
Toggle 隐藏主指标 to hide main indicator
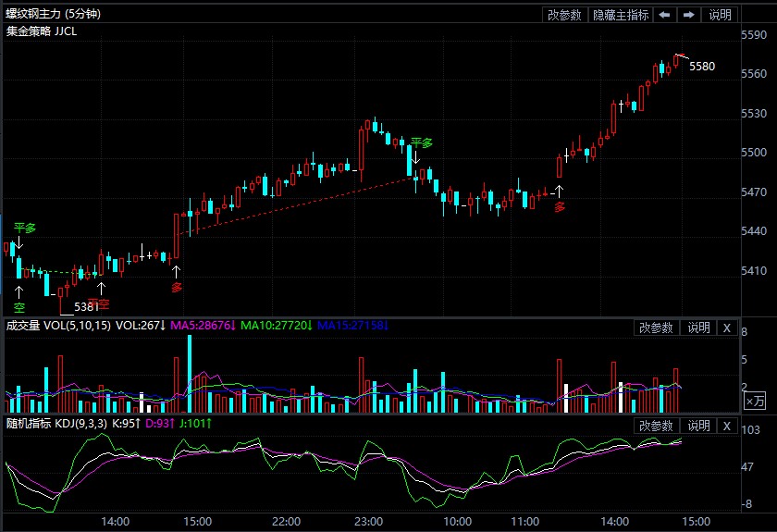tap(621, 15)
